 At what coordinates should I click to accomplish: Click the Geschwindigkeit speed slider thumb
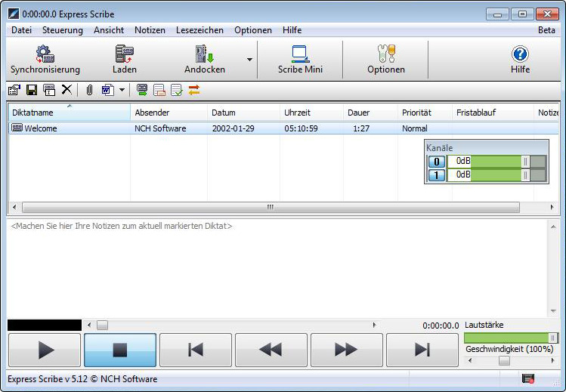504,360
